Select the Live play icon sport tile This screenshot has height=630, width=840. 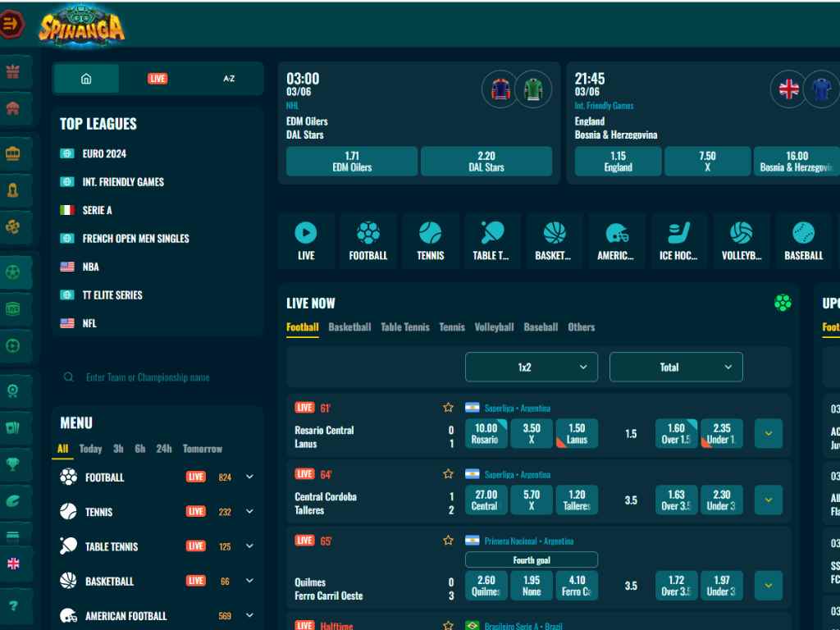click(306, 240)
